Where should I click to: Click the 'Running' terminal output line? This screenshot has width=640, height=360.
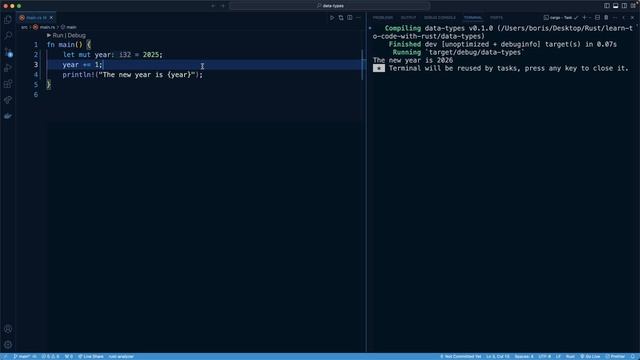458,53
